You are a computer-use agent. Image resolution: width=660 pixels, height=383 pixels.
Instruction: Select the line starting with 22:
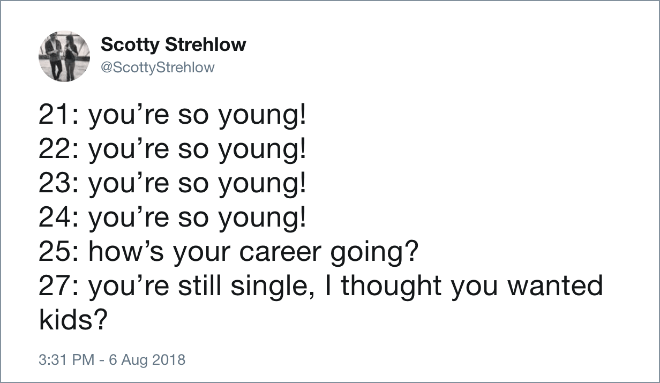pyautogui.click(x=172, y=149)
